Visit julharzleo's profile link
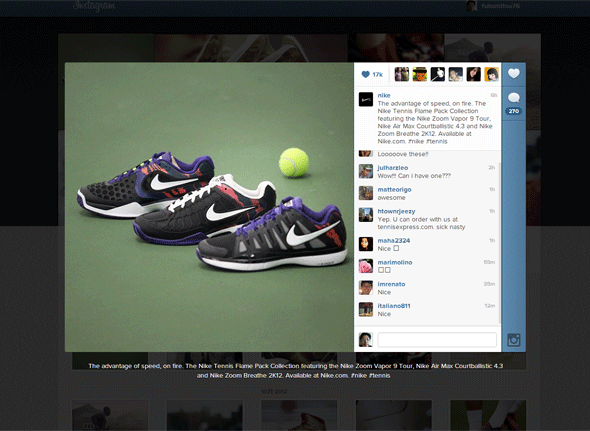Screen dimensions: 590x431 pos(393,168)
